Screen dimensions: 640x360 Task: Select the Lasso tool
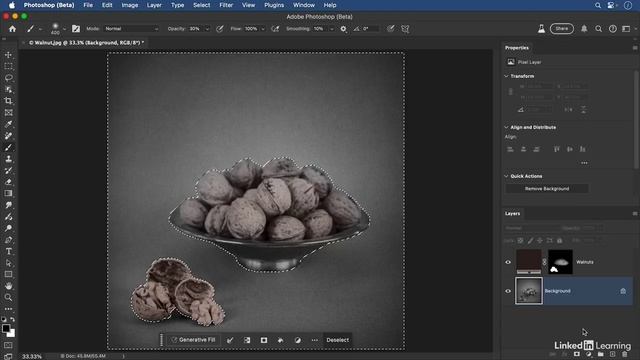tap(8, 78)
